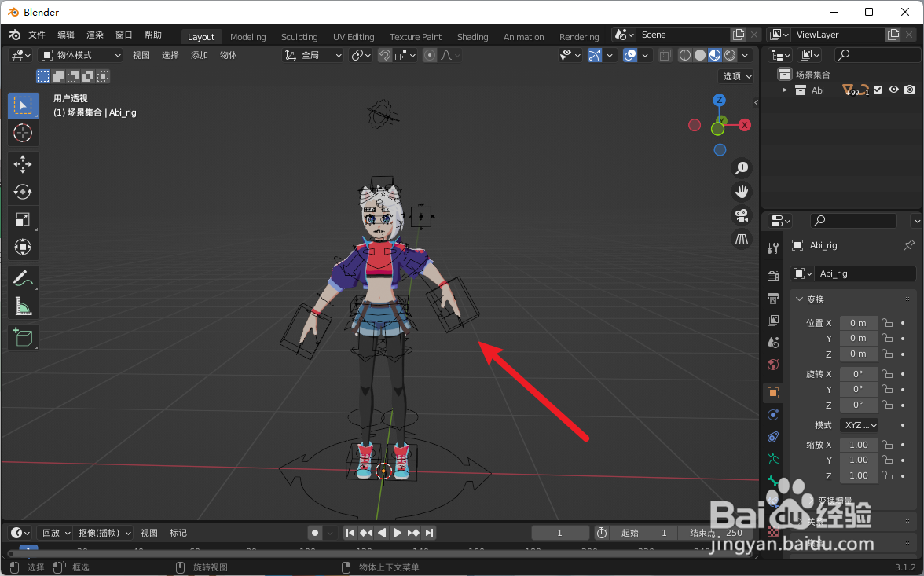Open the Object properties tab

pyautogui.click(x=773, y=393)
